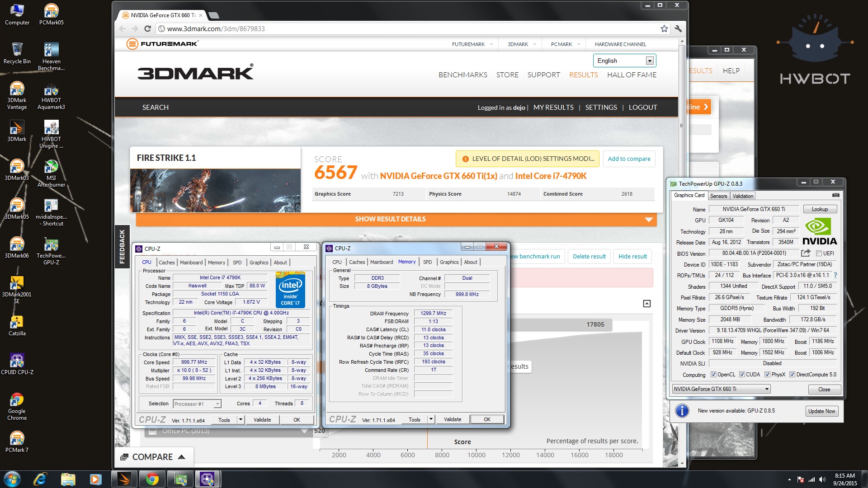Open the FEEDBACK side tab
The width and height of the screenshot is (868, 488).
tap(122, 246)
